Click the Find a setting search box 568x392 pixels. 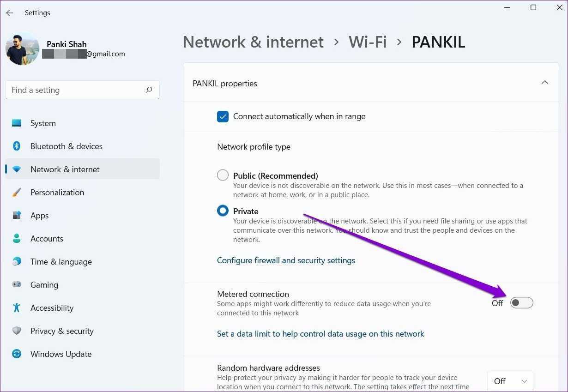(x=76, y=90)
